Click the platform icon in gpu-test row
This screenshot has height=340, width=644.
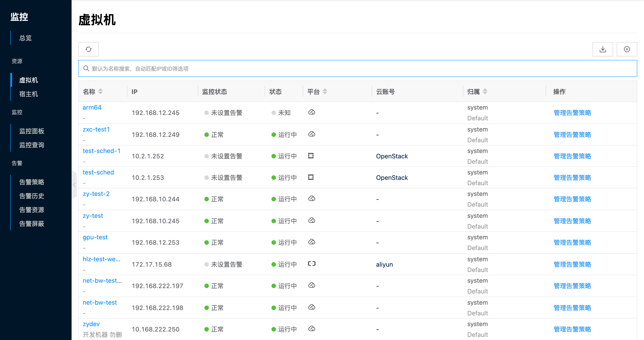tap(311, 242)
